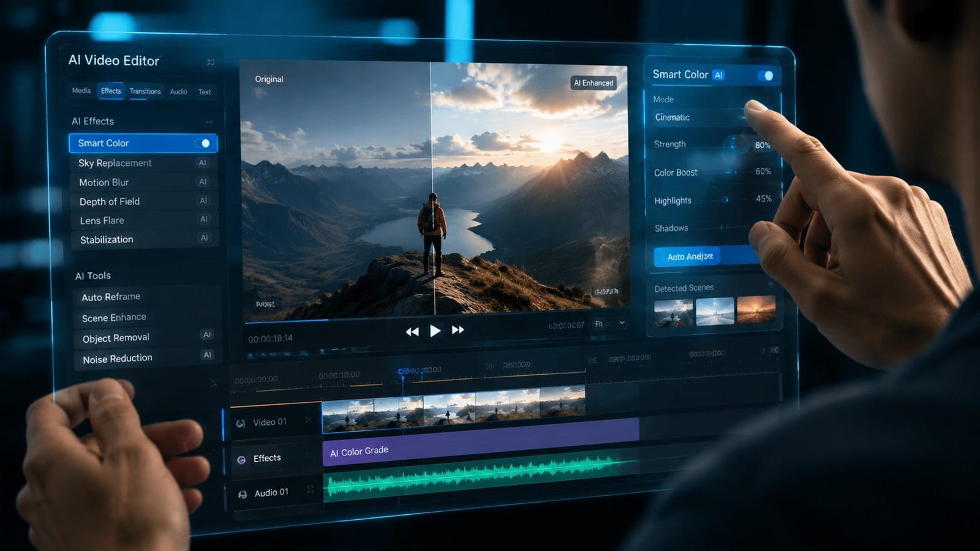
Task: Click the AI badge on Noise Reduction
Action: click(x=208, y=355)
